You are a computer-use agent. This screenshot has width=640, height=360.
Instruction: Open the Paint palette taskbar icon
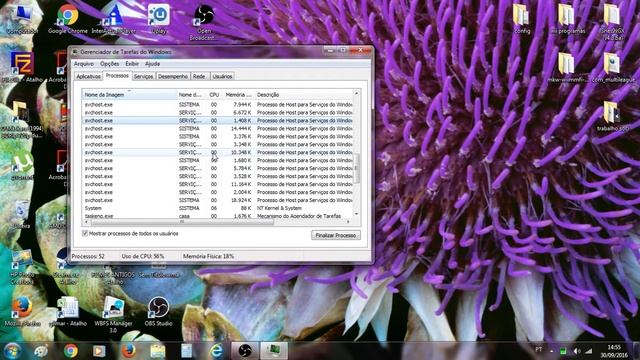[x=41, y=351]
